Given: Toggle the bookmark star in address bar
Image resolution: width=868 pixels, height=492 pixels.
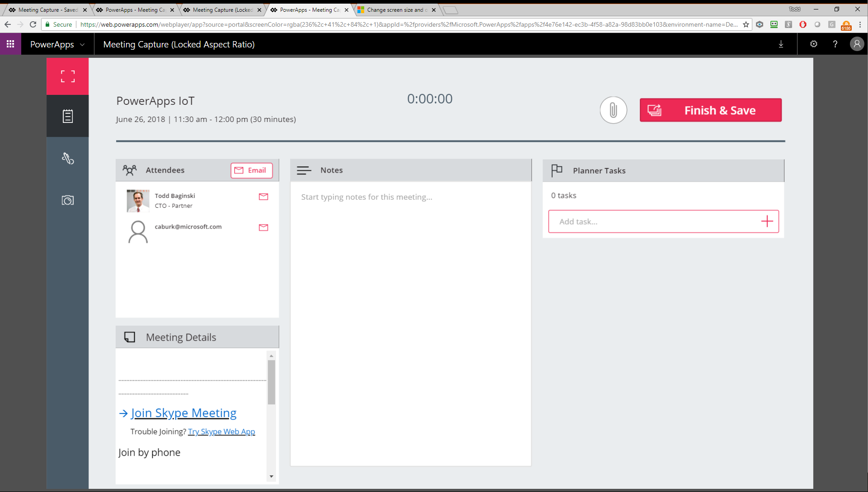Looking at the screenshot, I should 746,24.
